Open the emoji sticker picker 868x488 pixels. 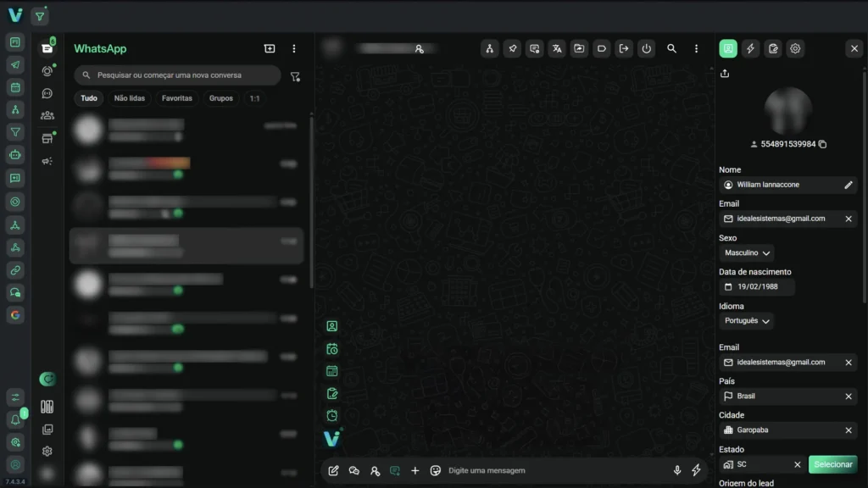[436, 470]
